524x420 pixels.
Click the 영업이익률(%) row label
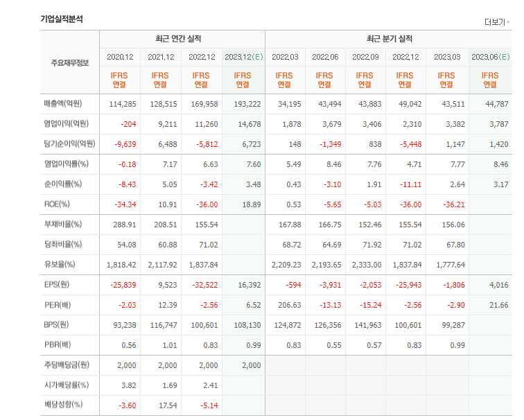pos(67,164)
